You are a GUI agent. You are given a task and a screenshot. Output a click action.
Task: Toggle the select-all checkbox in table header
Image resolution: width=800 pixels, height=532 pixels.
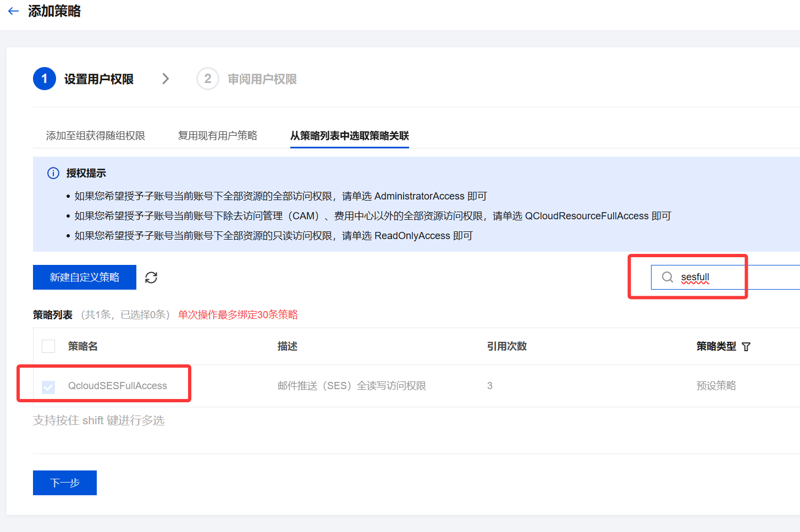(48, 346)
